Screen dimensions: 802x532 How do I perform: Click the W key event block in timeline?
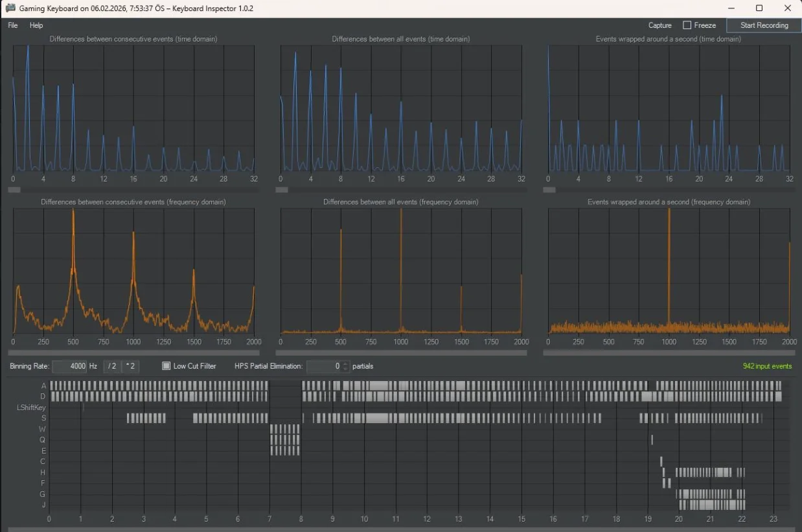click(285, 429)
